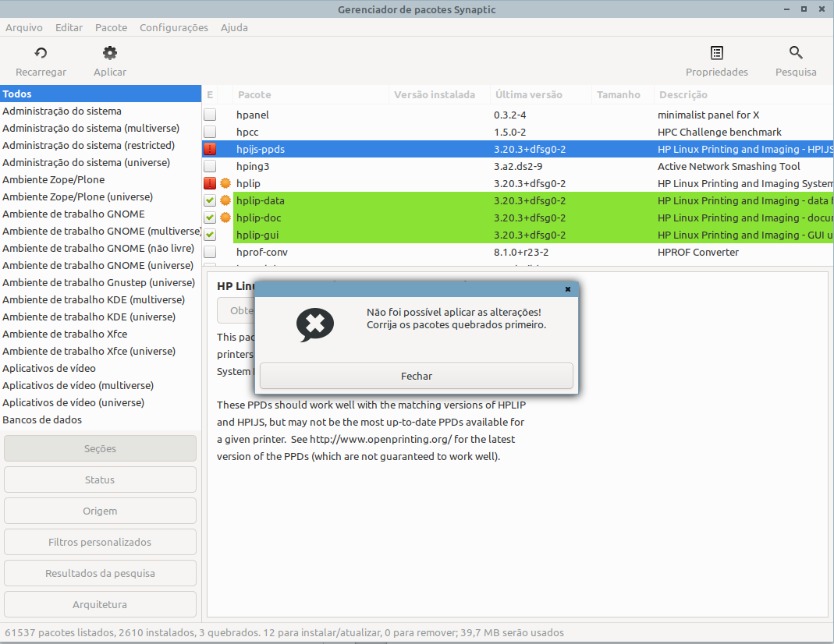Close the error dialog with its X
This screenshot has width=834, height=644.
click(567, 289)
